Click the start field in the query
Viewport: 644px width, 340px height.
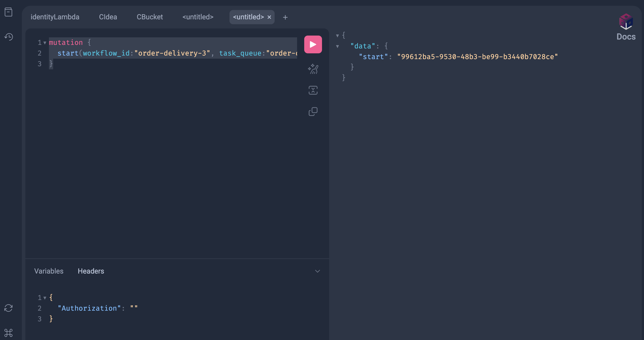point(68,53)
